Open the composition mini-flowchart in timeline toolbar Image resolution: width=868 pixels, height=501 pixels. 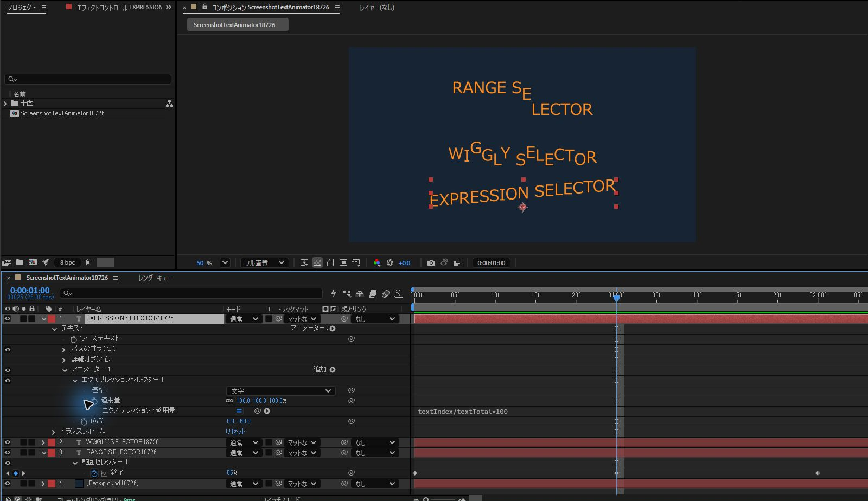(347, 294)
